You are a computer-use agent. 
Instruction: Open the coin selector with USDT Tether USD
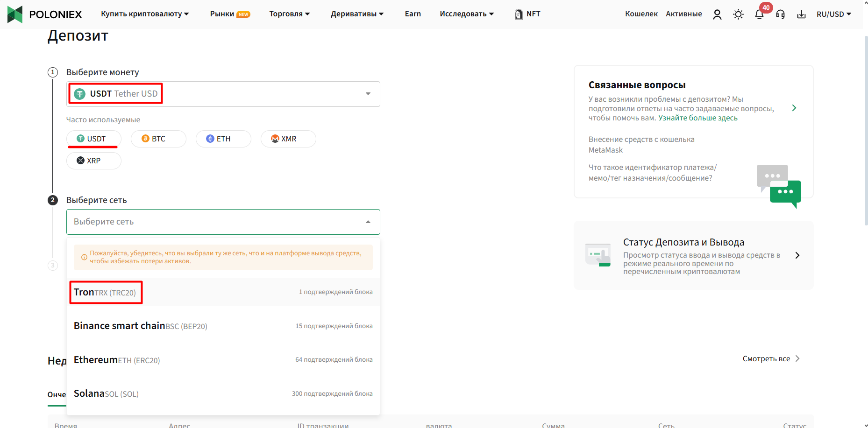(223, 94)
